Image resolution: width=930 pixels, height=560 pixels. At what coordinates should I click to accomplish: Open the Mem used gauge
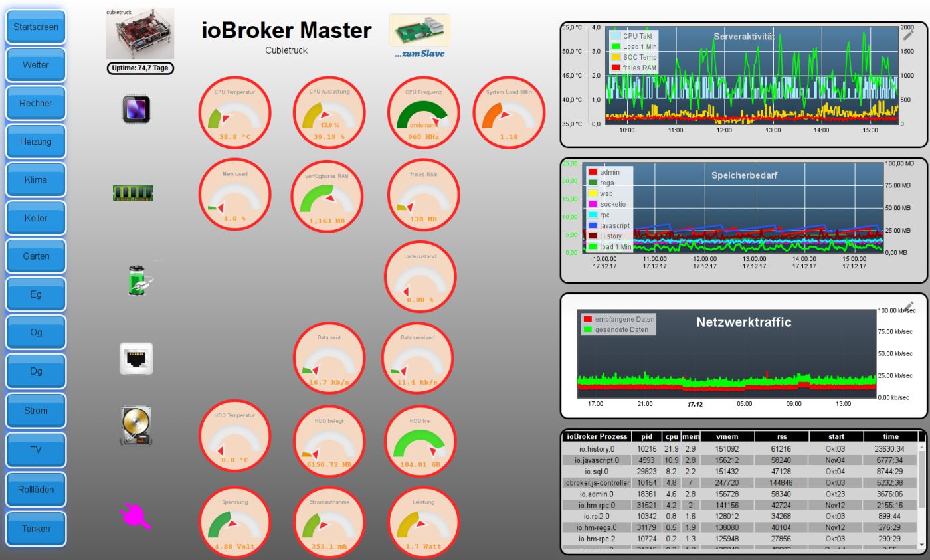[235, 195]
